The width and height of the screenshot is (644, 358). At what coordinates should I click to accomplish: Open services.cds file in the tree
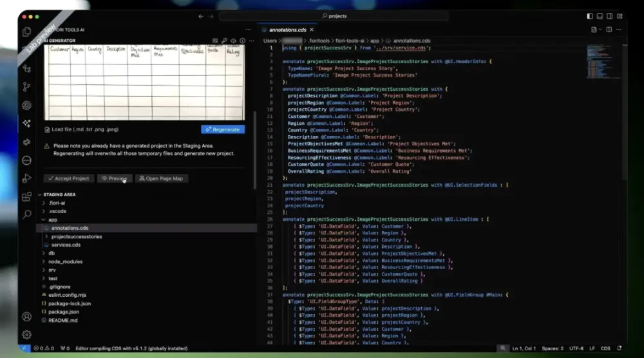coord(66,245)
